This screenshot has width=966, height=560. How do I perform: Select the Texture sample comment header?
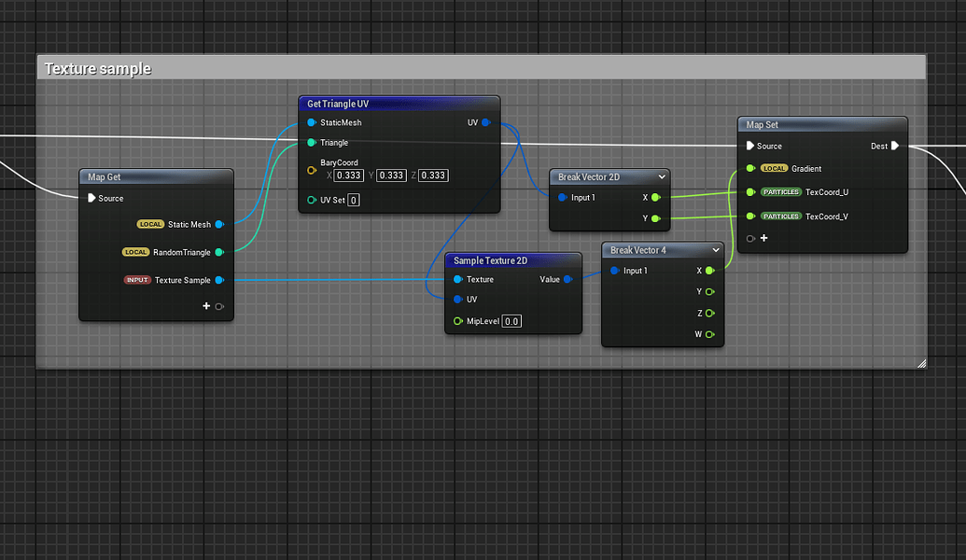click(97, 68)
